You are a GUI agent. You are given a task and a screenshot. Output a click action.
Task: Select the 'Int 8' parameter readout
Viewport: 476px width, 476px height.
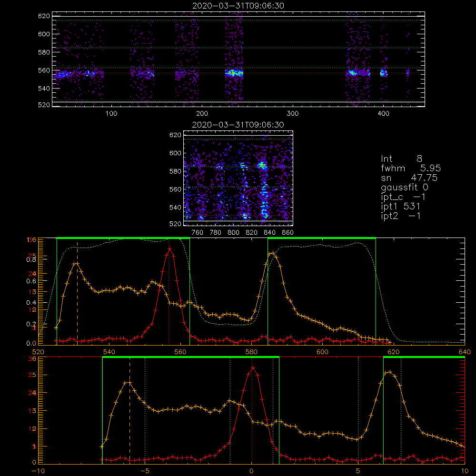tap(401, 159)
